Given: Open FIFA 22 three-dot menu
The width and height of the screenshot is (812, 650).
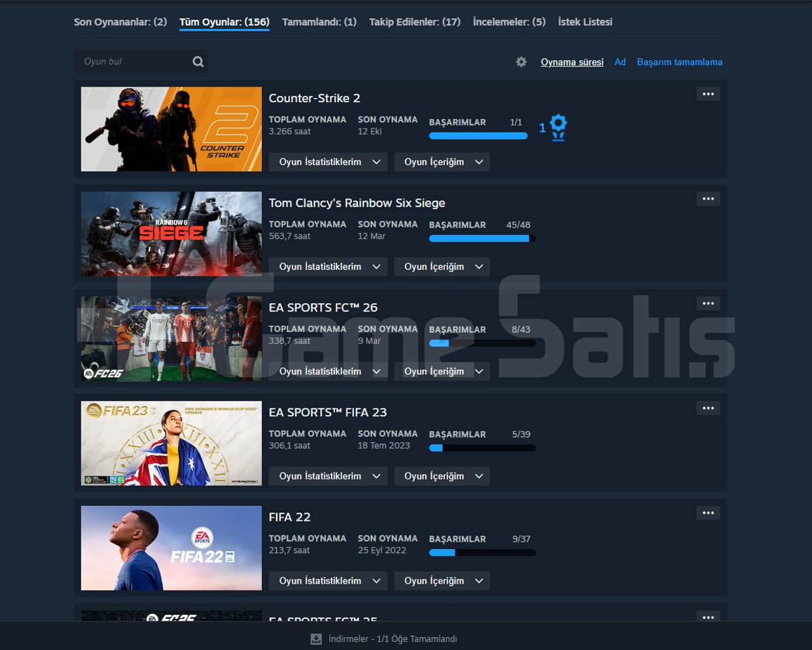Looking at the screenshot, I should tap(708, 513).
